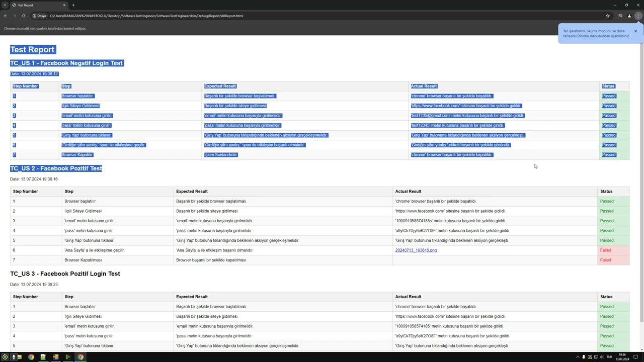
Task: Click the browser forward arrow
Action: click(x=15, y=16)
